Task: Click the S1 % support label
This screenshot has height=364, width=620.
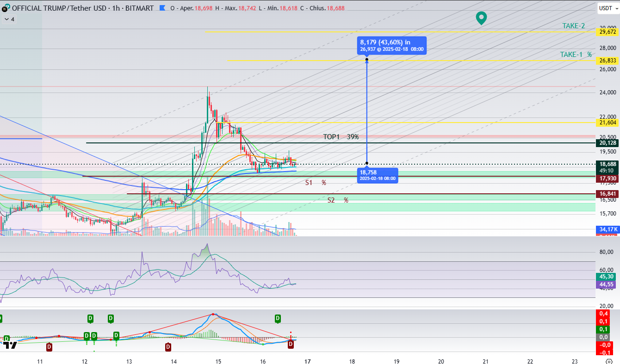Action: click(x=315, y=183)
